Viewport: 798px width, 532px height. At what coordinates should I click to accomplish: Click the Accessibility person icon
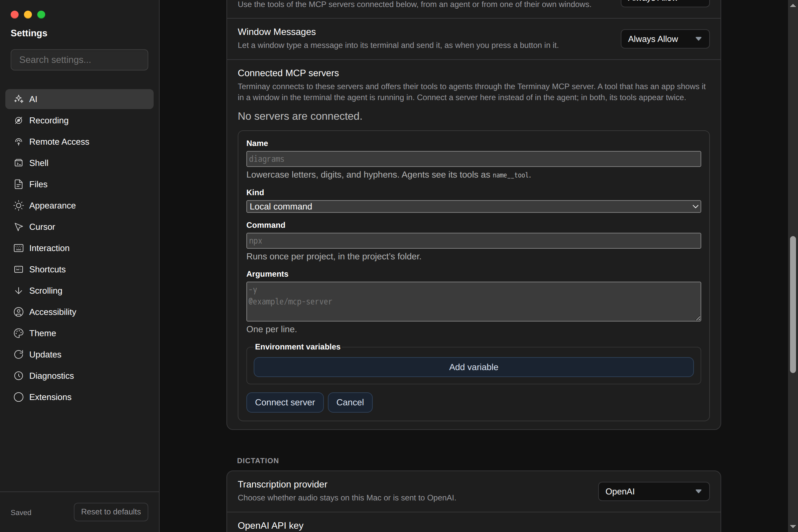coord(19,312)
